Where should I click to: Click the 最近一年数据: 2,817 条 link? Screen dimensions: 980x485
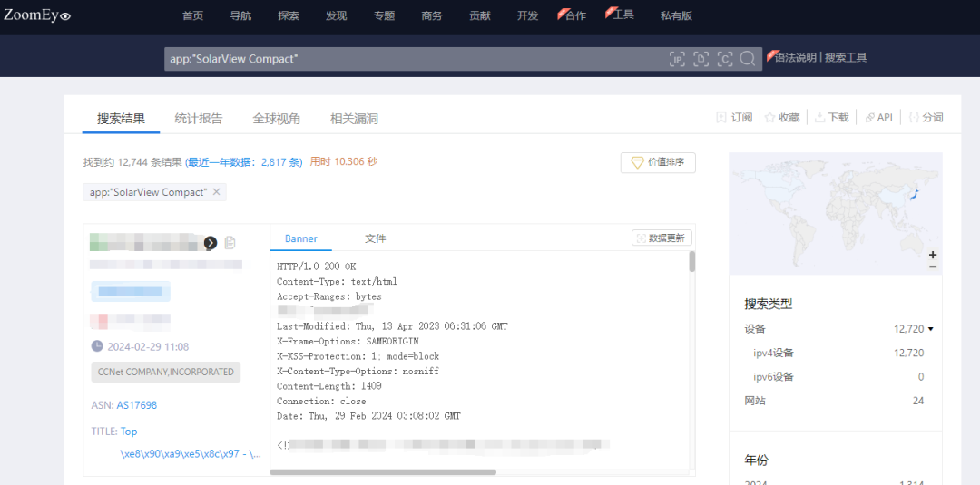pos(244,162)
